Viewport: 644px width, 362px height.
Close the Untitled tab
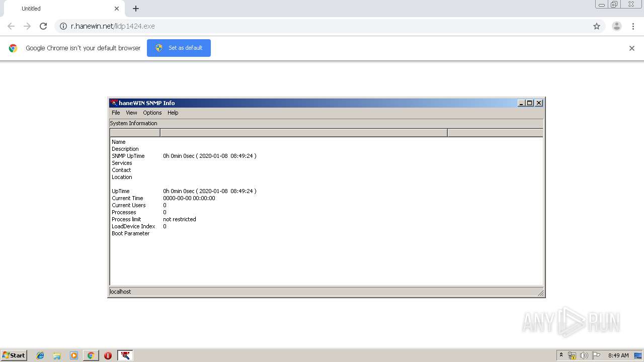[117, 9]
